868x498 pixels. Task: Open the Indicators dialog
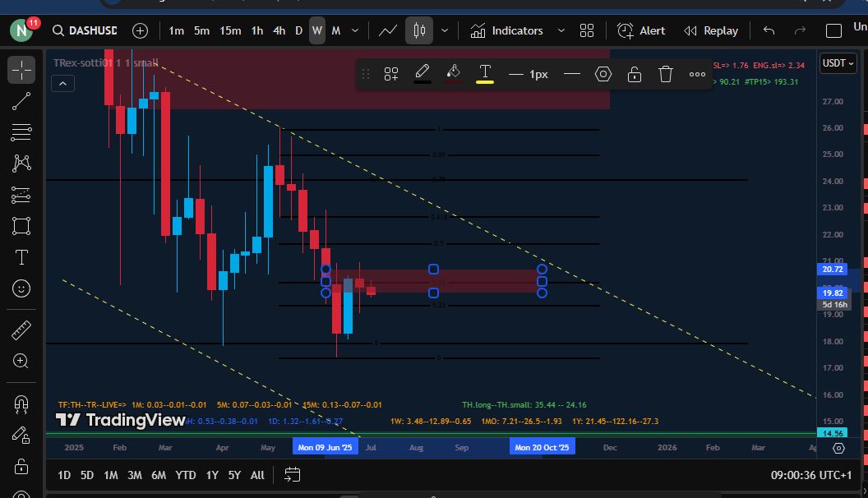507,30
